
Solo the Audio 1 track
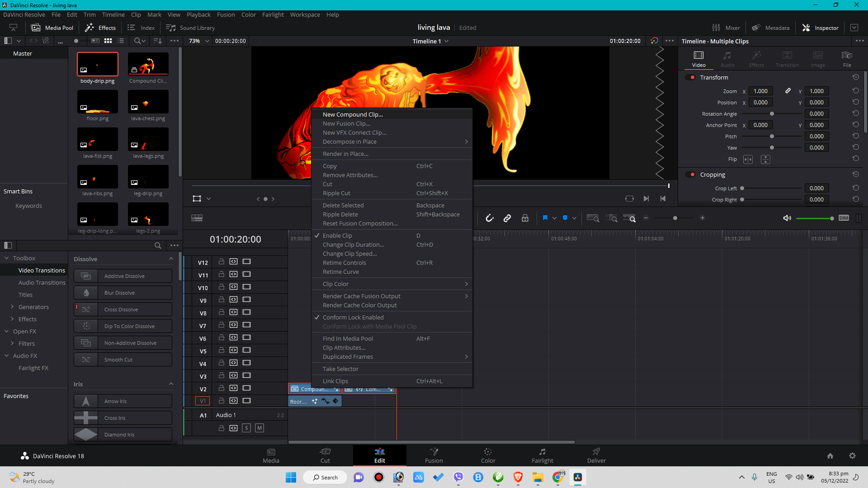pos(246,428)
